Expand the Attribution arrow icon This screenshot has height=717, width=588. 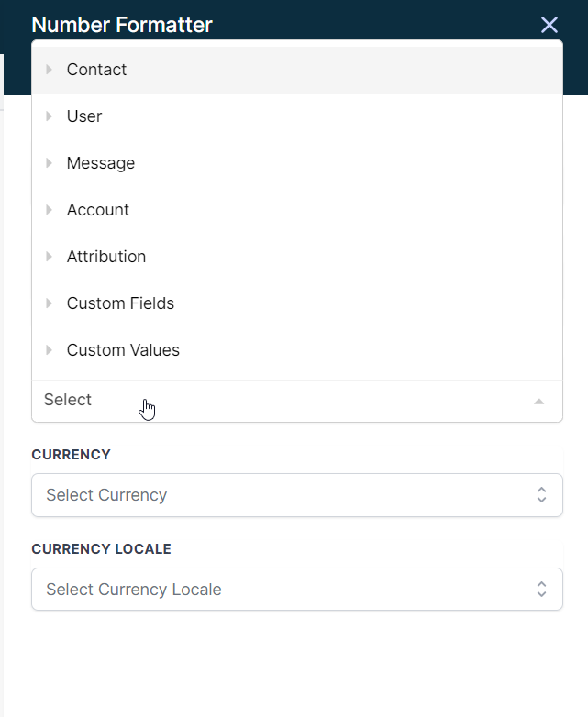tap(49, 257)
